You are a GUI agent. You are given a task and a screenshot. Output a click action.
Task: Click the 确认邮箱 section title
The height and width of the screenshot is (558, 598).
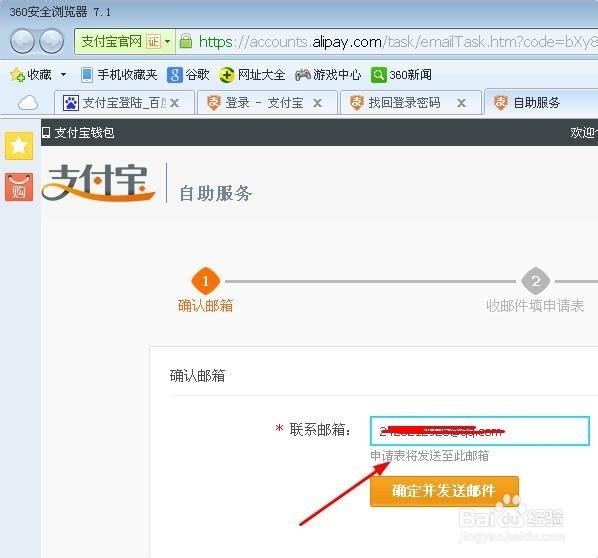197,376
